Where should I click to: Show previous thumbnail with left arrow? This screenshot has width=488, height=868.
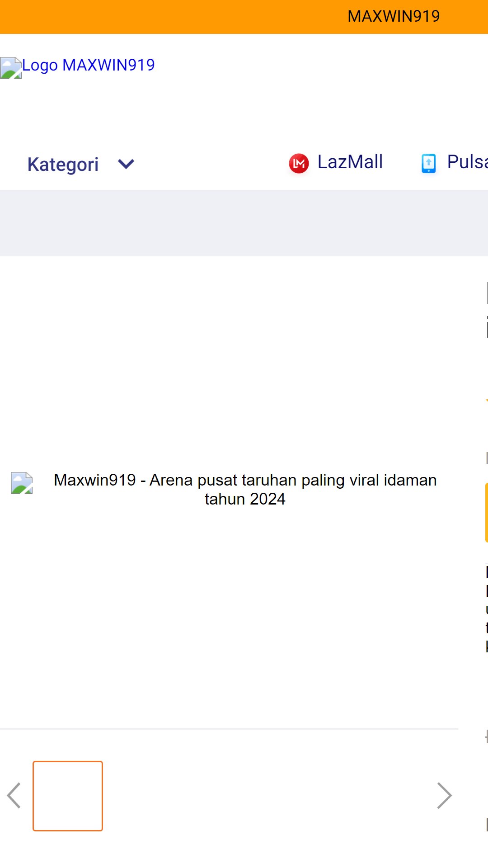[x=14, y=795]
